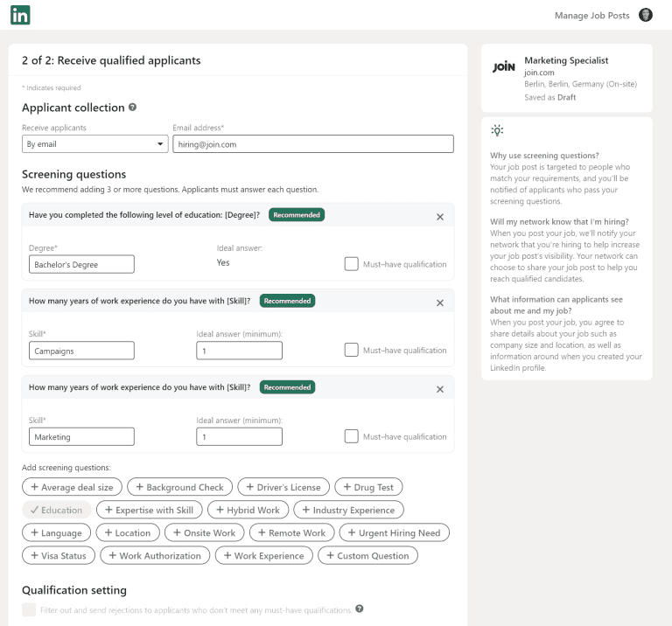
Task: Click the Qualification setting help icon
Action: click(x=360, y=609)
